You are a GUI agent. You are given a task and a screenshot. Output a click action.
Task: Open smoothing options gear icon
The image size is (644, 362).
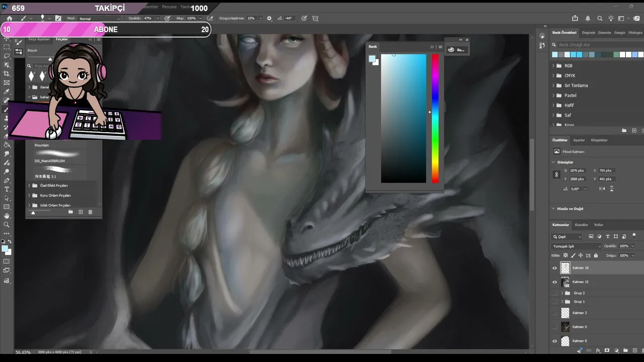click(x=269, y=18)
